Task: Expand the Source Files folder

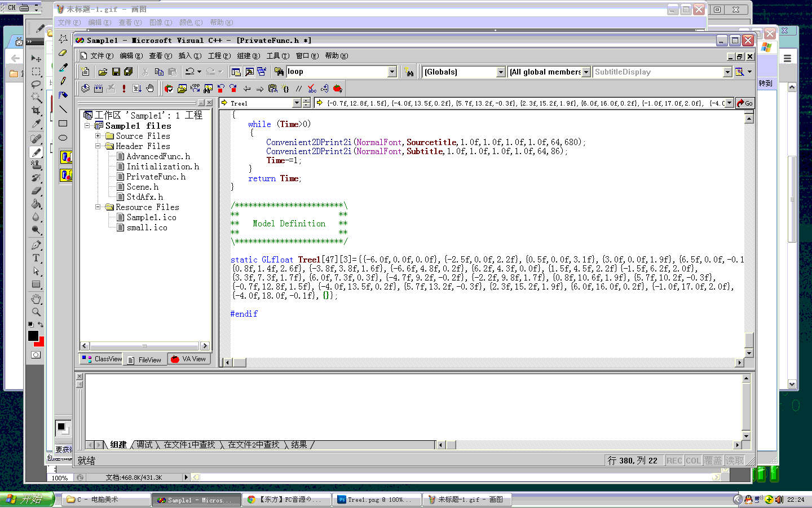Action: [98, 136]
